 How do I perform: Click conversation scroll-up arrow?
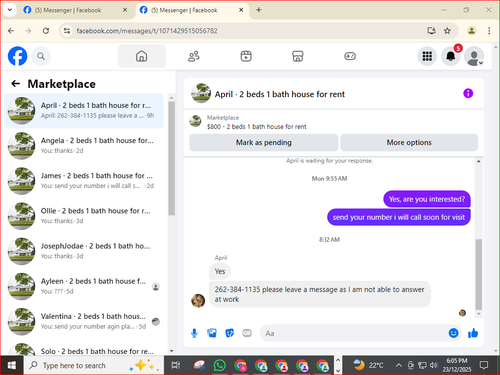coord(479,161)
